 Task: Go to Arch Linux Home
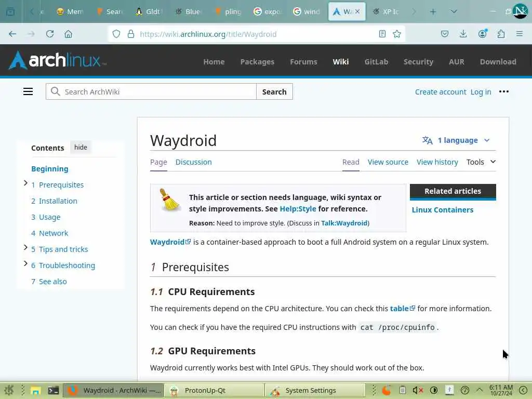click(214, 62)
